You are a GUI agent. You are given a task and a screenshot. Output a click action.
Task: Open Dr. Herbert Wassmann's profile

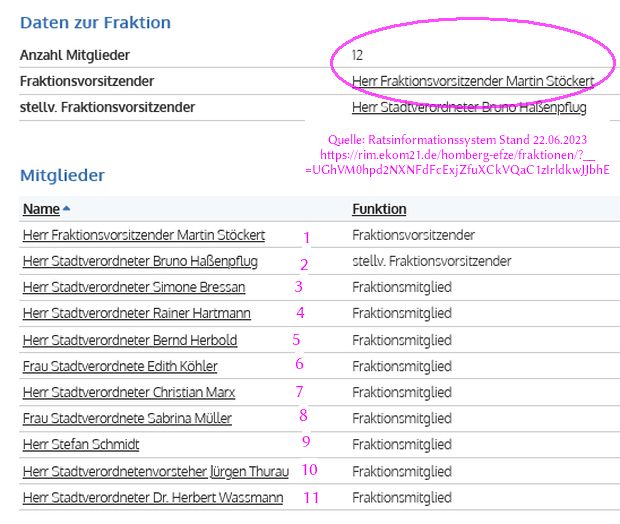[153, 498]
